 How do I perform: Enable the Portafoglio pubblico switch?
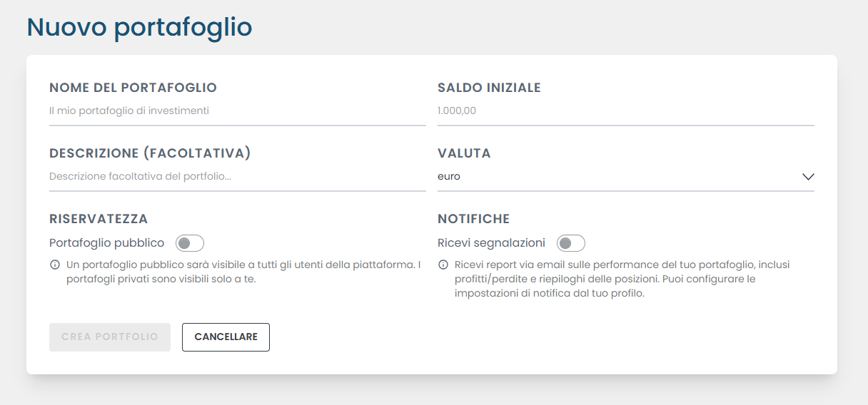(190, 243)
